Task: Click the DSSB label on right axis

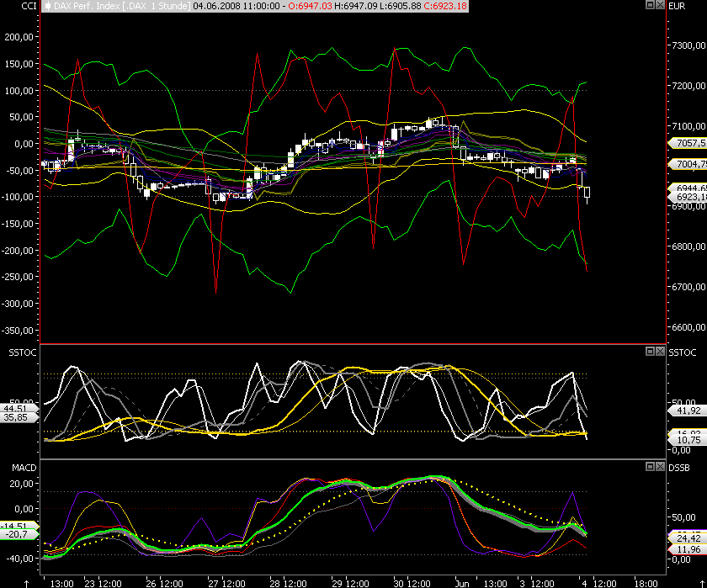Action: 678,466
